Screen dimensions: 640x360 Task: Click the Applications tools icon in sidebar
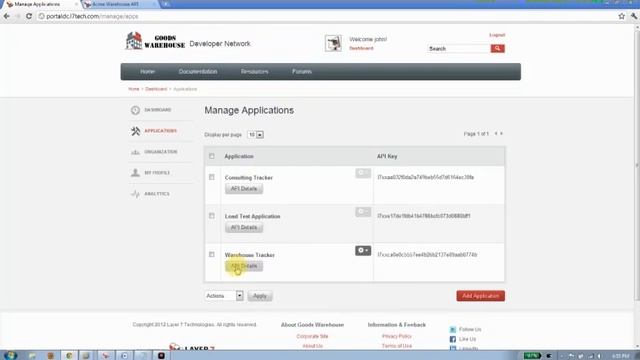pyautogui.click(x=135, y=131)
